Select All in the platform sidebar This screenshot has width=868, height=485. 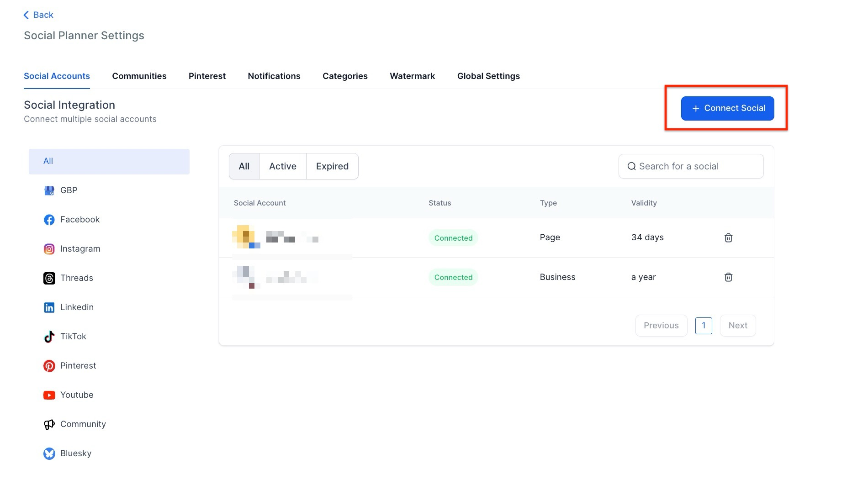click(x=109, y=161)
